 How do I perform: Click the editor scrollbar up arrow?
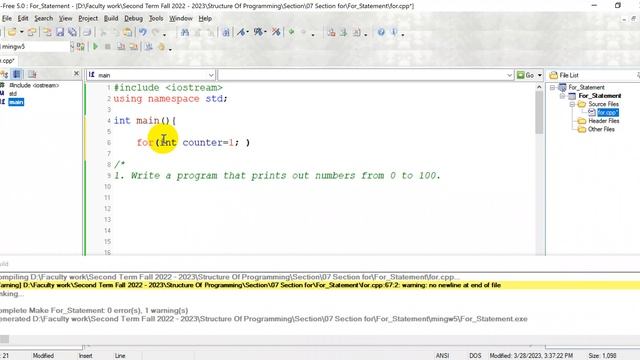539,87
